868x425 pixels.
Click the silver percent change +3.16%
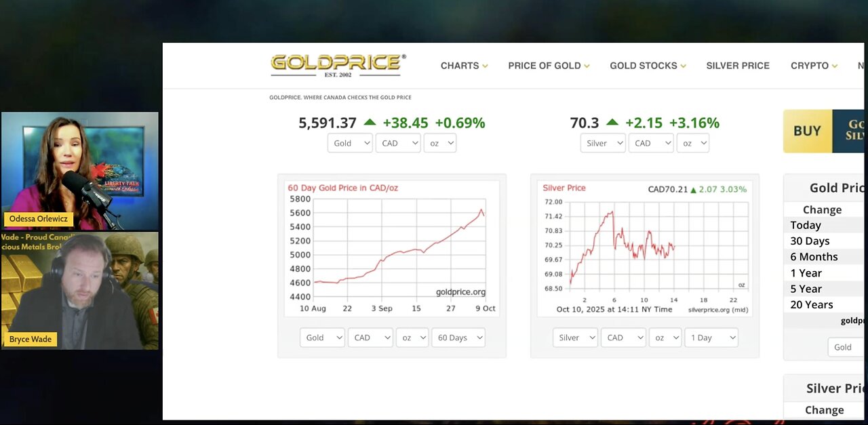[694, 123]
